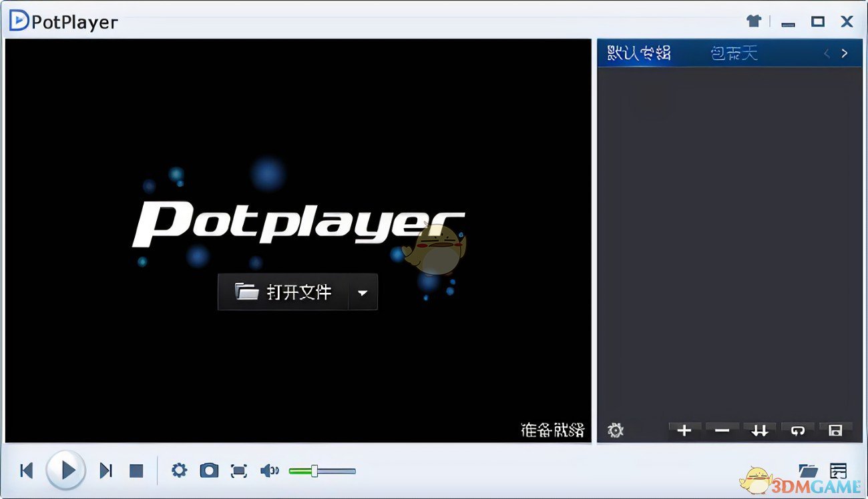This screenshot has height=499, width=868.
Task: Remove an item with the minus icon
Action: (x=722, y=430)
